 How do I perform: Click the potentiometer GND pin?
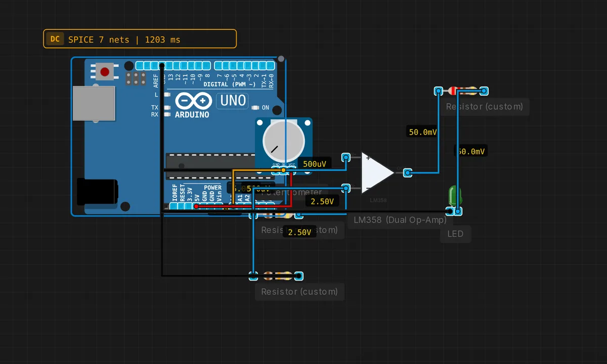point(276,170)
